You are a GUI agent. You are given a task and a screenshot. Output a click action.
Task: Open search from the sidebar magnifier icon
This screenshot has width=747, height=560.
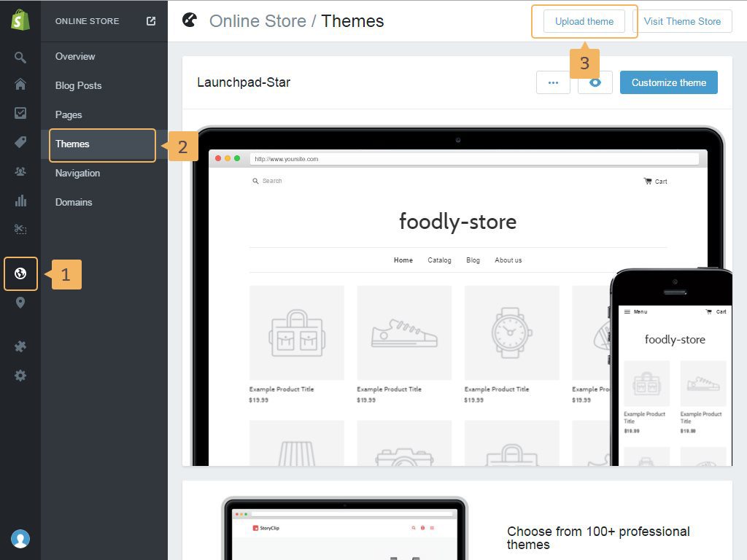tap(20, 57)
